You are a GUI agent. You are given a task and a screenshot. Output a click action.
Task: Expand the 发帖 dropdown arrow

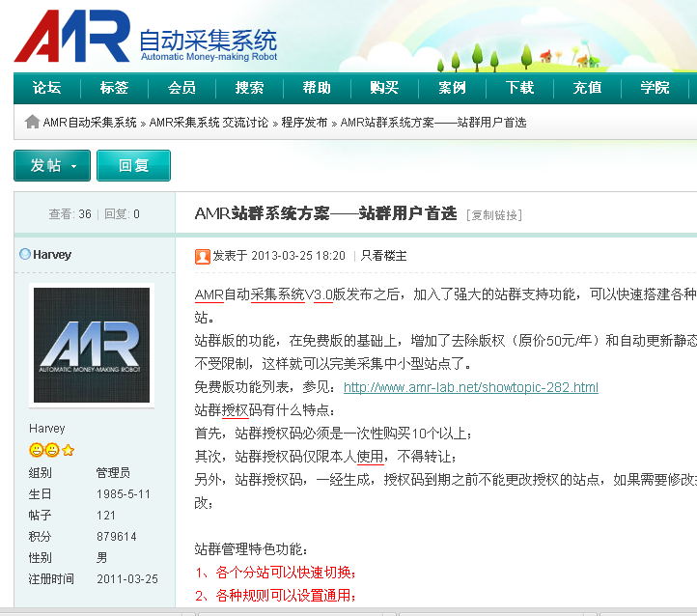[x=73, y=166]
